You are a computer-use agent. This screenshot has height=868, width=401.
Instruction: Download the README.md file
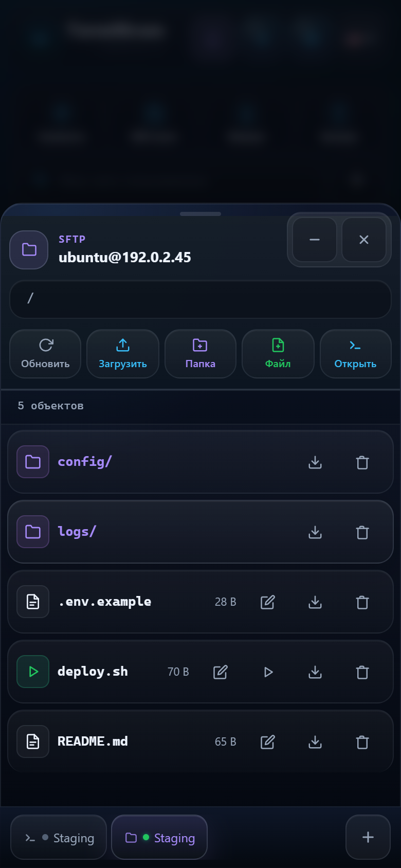pos(315,742)
